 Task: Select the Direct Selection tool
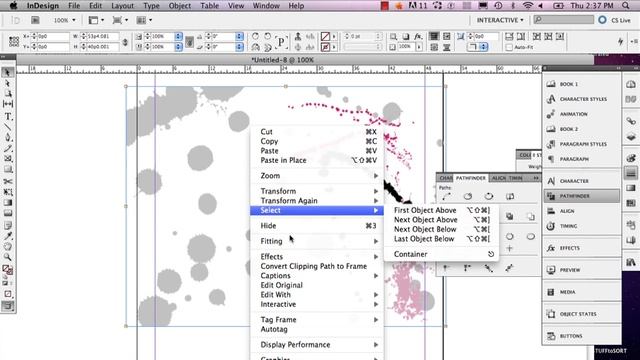7,83
